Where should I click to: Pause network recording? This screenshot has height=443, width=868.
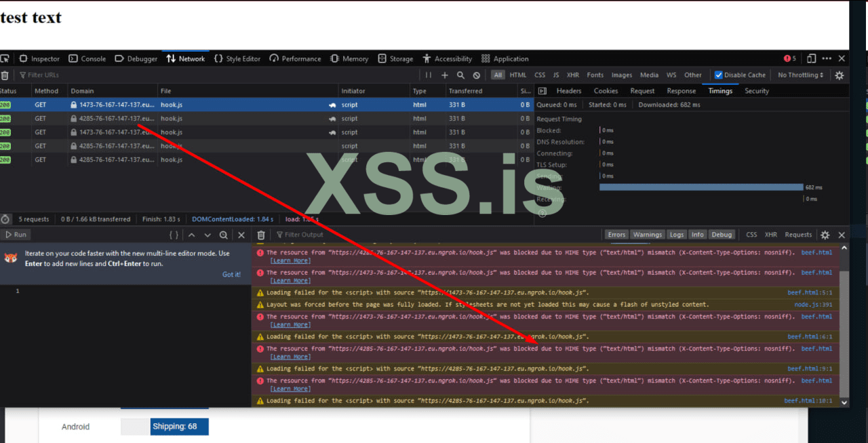tap(429, 75)
